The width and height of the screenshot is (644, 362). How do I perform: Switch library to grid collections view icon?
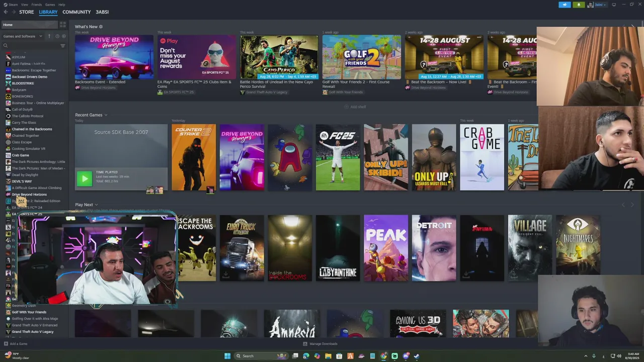pyautogui.click(x=63, y=25)
